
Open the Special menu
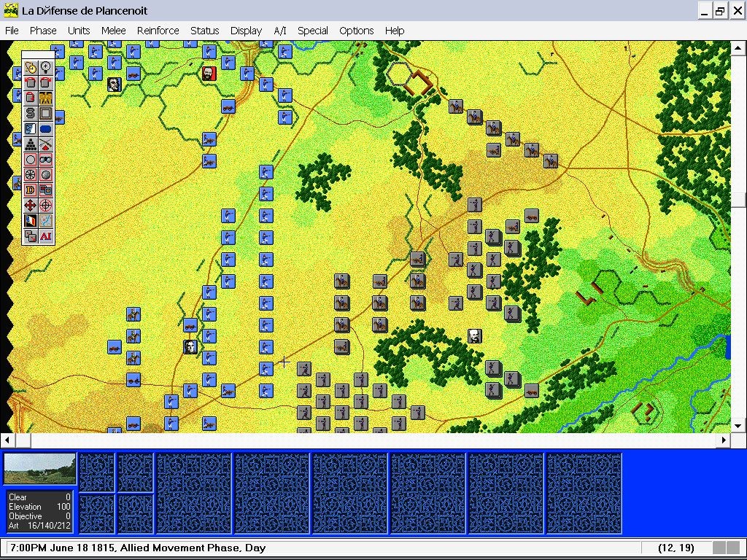pyautogui.click(x=312, y=31)
